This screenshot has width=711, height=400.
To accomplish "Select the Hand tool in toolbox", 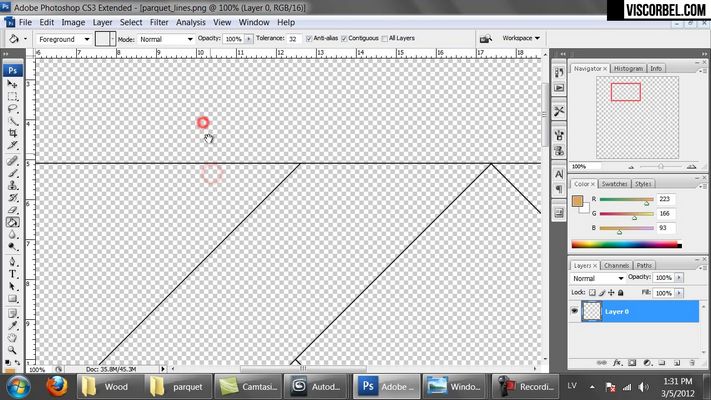I will tap(12, 337).
